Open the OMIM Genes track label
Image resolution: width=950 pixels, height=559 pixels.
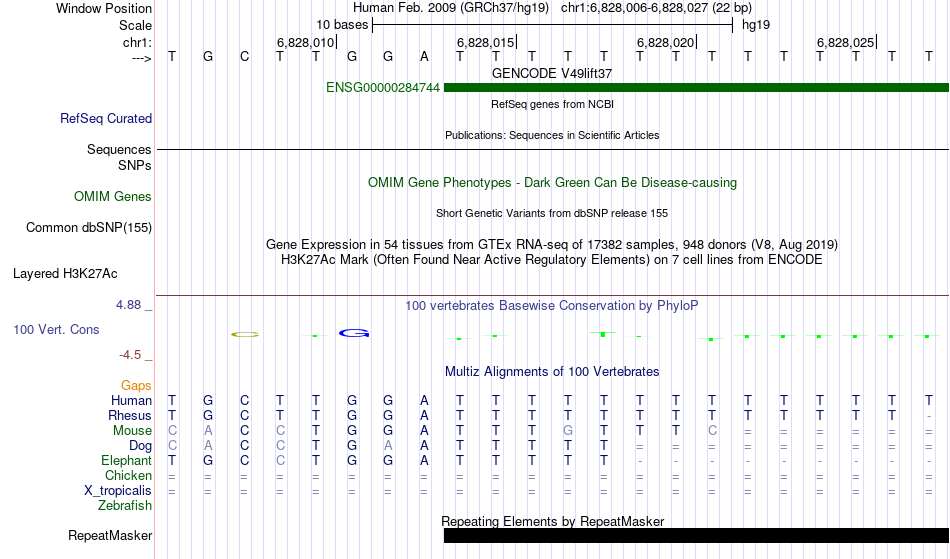pyautogui.click(x=113, y=197)
